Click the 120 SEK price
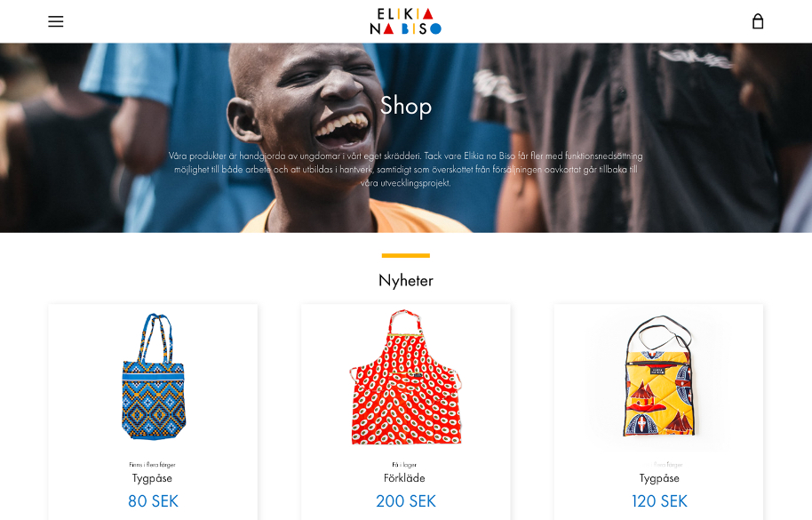The image size is (812, 520). pos(659,500)
